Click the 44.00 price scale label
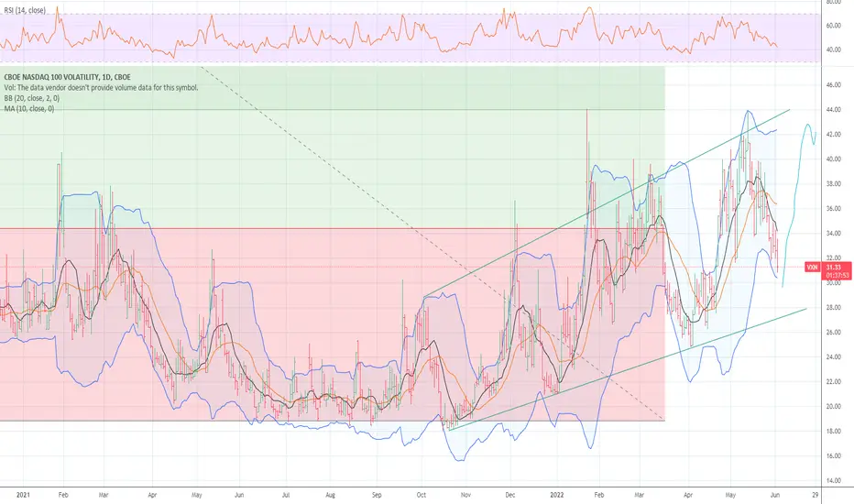Image resolution: width=854 pixels, height=504 pixels. point(833,110)
